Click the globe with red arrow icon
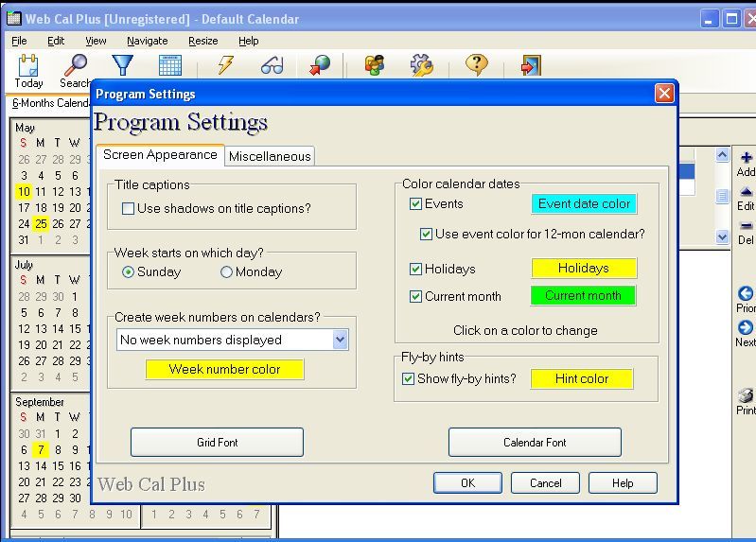756x542 pixels. click(x=320, y=65)
